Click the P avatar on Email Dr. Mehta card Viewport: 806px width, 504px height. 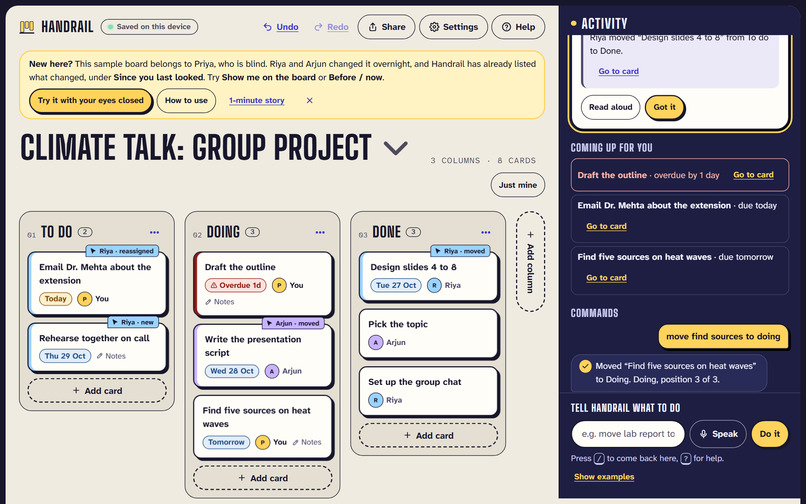tap(84, 299)
